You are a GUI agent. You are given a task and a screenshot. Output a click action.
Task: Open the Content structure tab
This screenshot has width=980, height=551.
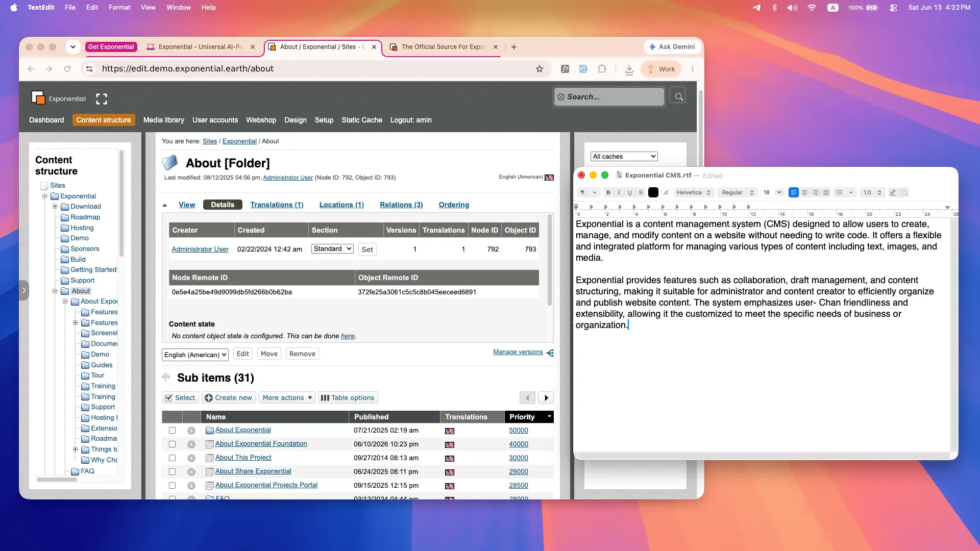coord(104,120)
